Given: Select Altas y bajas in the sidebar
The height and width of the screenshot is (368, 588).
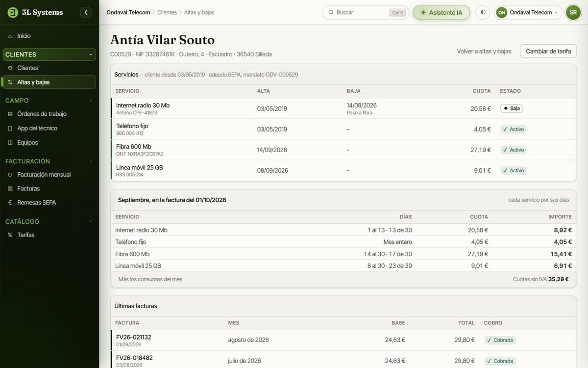Looking at the screenshot, I should [x=49, y=82].
